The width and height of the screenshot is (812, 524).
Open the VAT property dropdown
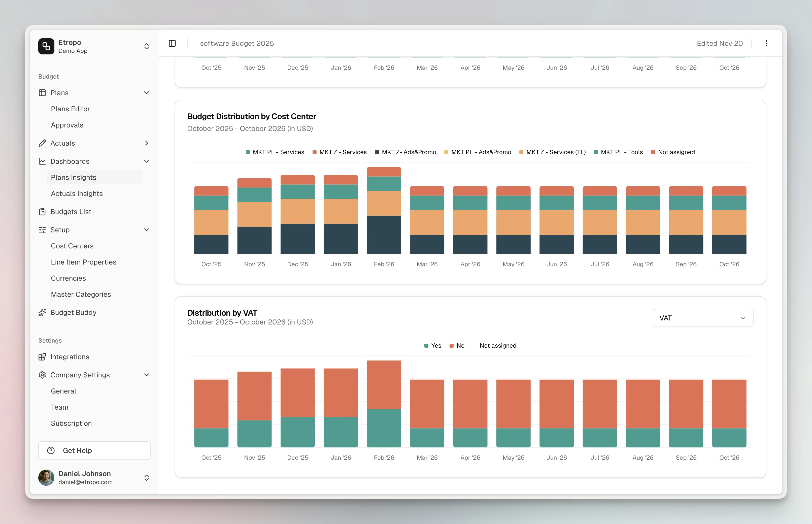702,318
